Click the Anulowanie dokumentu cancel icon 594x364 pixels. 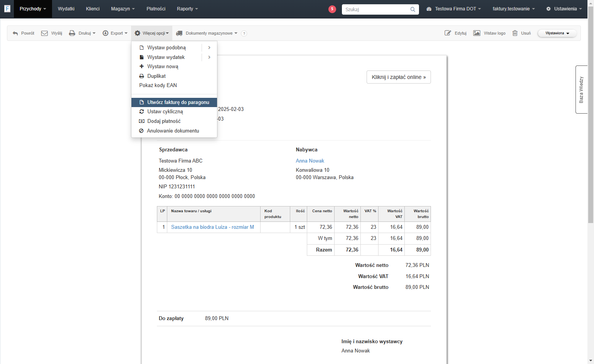pos(141,131)
